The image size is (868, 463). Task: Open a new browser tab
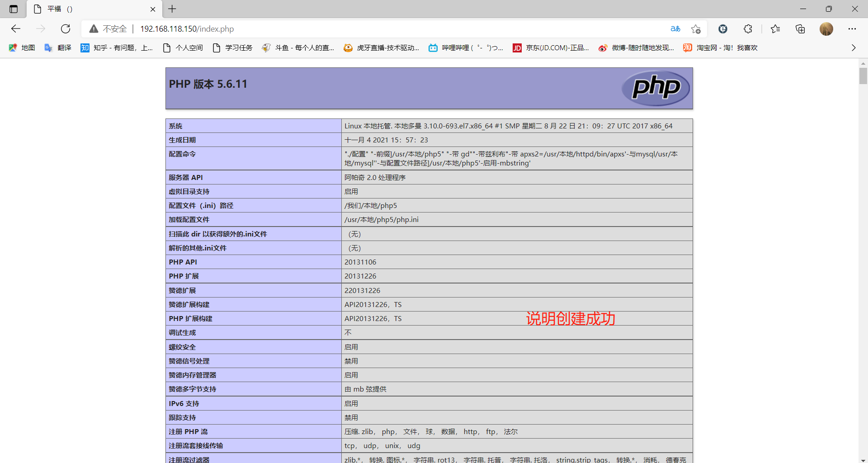172,9
